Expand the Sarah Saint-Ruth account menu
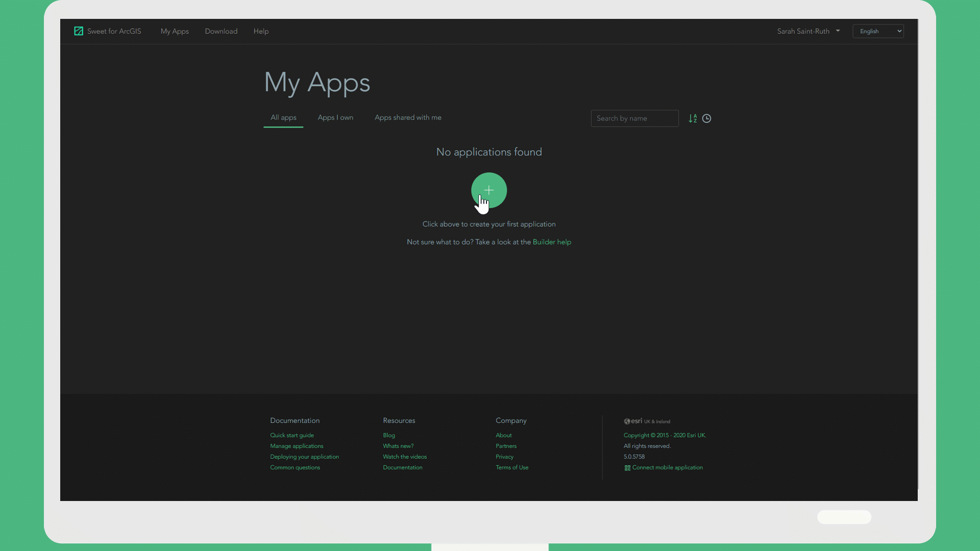The width and height of the screenshot is (980, 551). 807,31
